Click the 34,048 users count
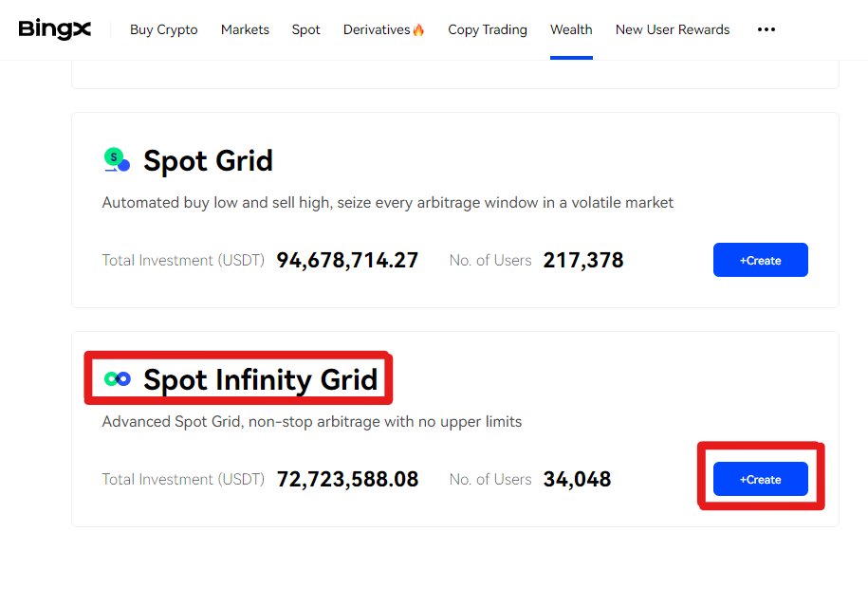Image resolution: width=868 pixels, height=605 pixels. (578, 479)
